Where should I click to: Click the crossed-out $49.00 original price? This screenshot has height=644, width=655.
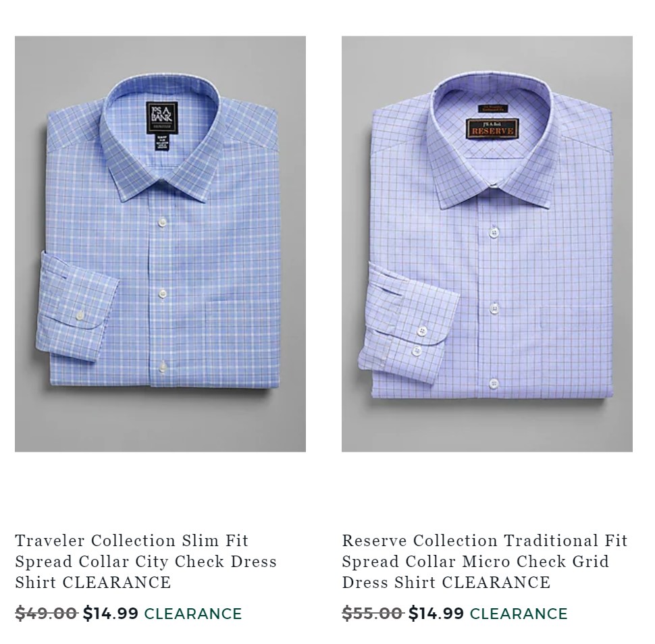47,614
